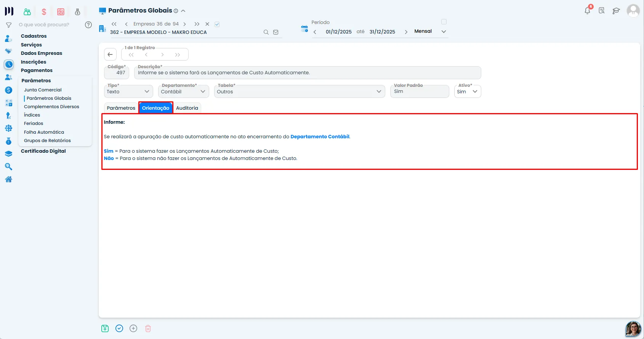Image resolution: width=644 pixels, height=339 pixels.
Task: Click the Descrição text field
Action: tap(308, 73)
